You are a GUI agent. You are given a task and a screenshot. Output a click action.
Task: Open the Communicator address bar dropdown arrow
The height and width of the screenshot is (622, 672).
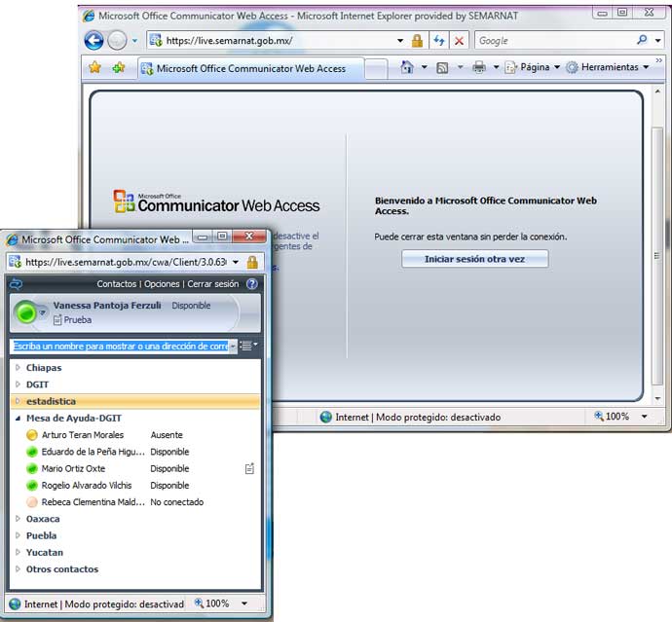tap(236, 262)
